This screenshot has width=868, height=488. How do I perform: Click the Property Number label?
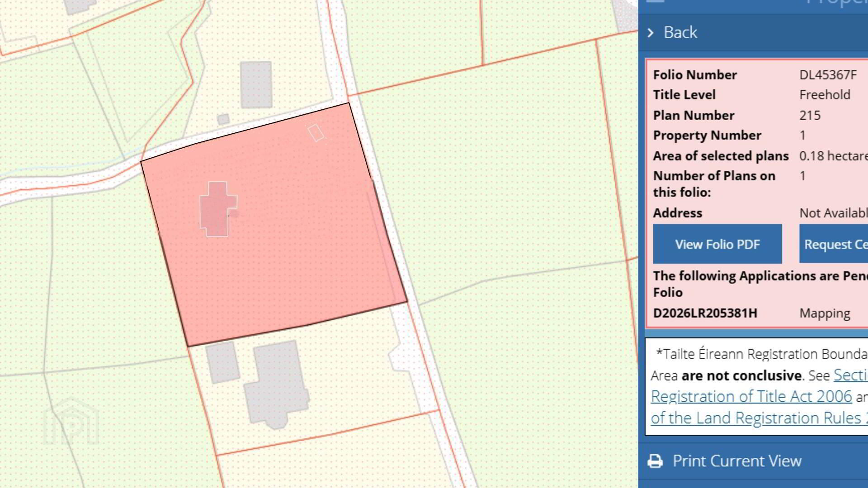[x=707, y=136]
